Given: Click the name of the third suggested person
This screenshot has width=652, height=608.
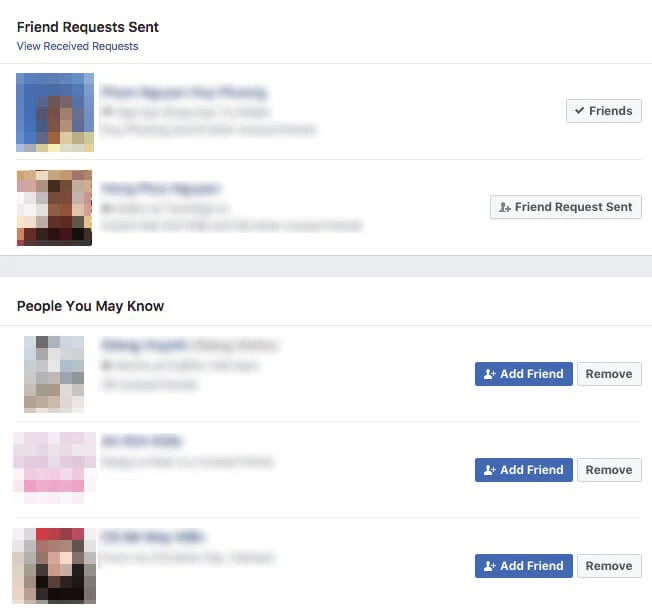Looking at the screenshot, I should point(153,537).
